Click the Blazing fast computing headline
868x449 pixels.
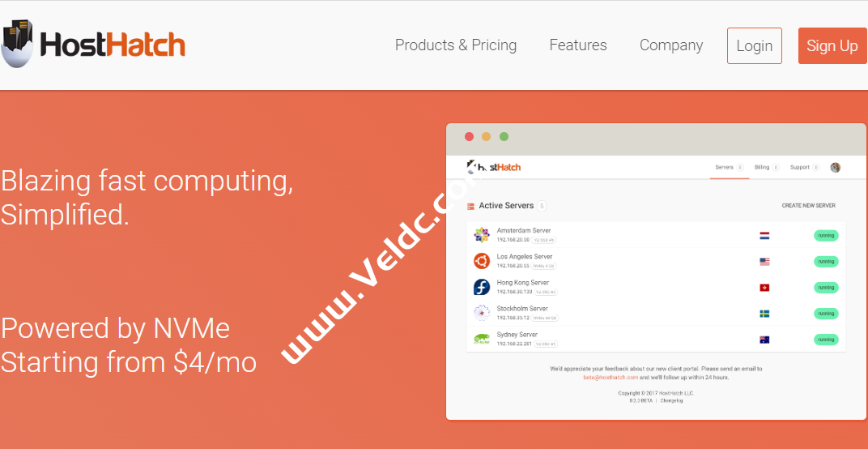coord(147,182)
